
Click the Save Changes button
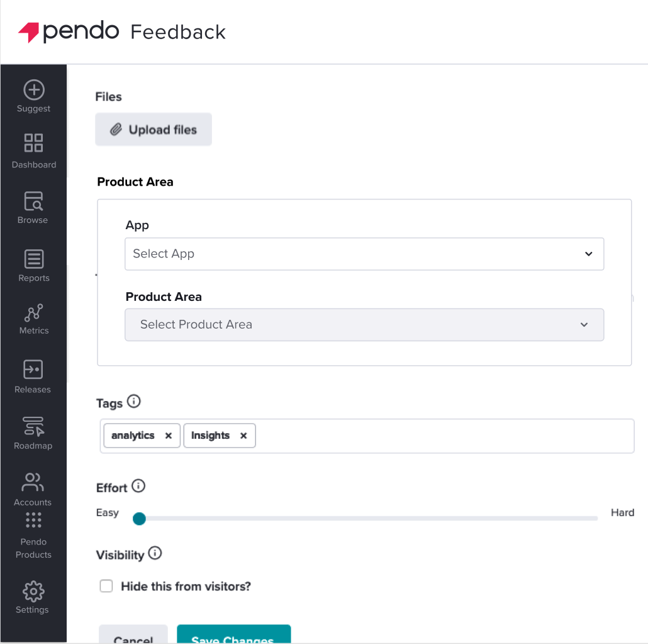pos(234,635)
